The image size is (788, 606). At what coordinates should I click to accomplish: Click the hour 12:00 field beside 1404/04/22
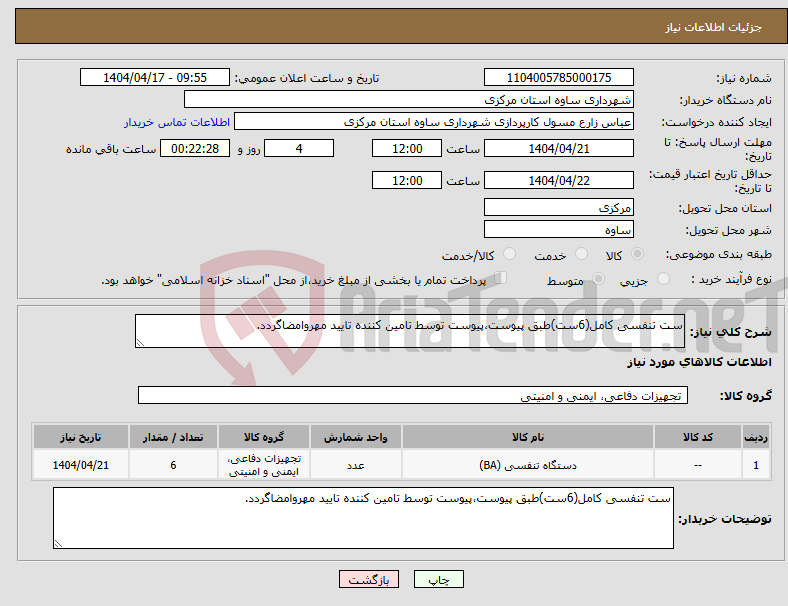pos(407,180)
